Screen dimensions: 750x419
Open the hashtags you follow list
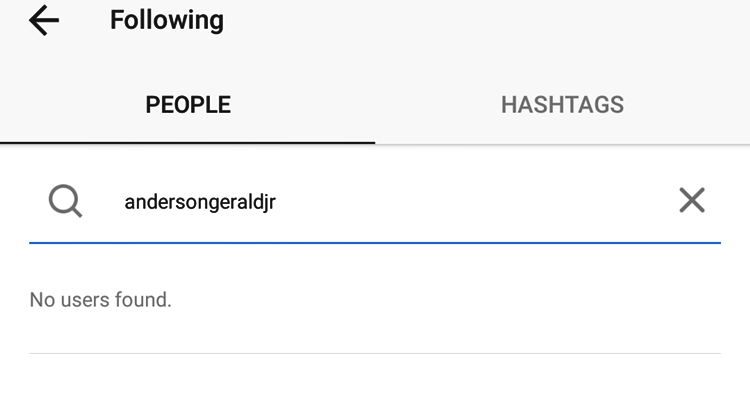[x=562, y=105]
